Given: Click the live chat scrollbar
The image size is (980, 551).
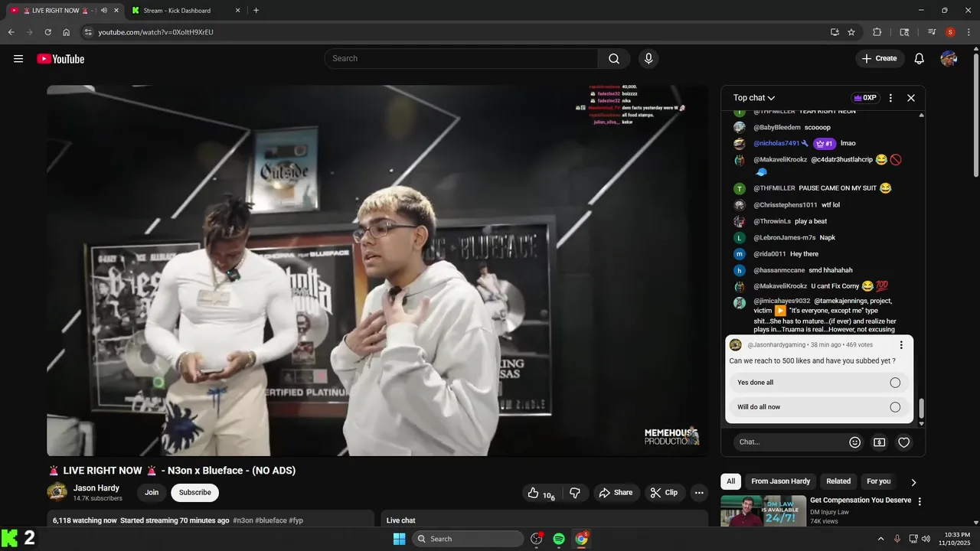Looking at the screenshot, I should point(922,408).
